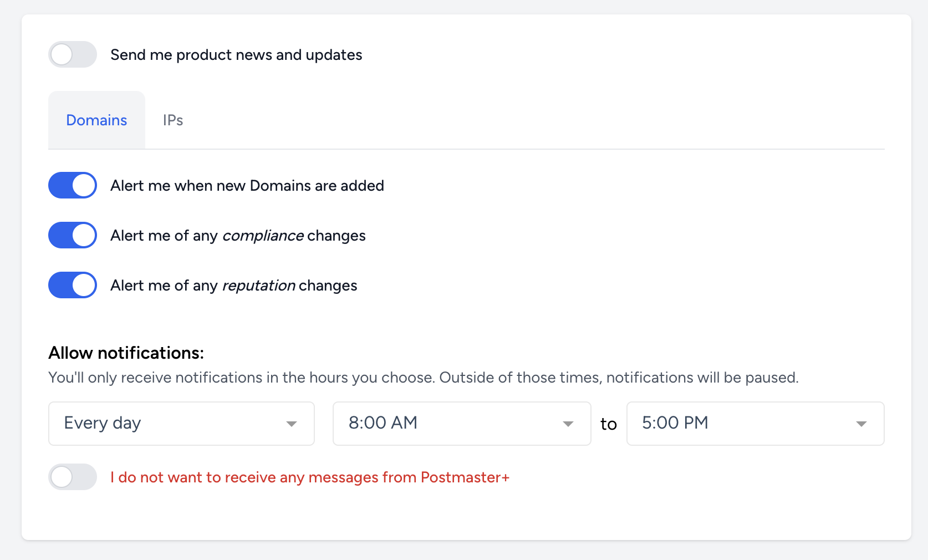928x560 pixels.
Task: Open the 8:00 AM start time dropdown
Action: tap(461, 424)
